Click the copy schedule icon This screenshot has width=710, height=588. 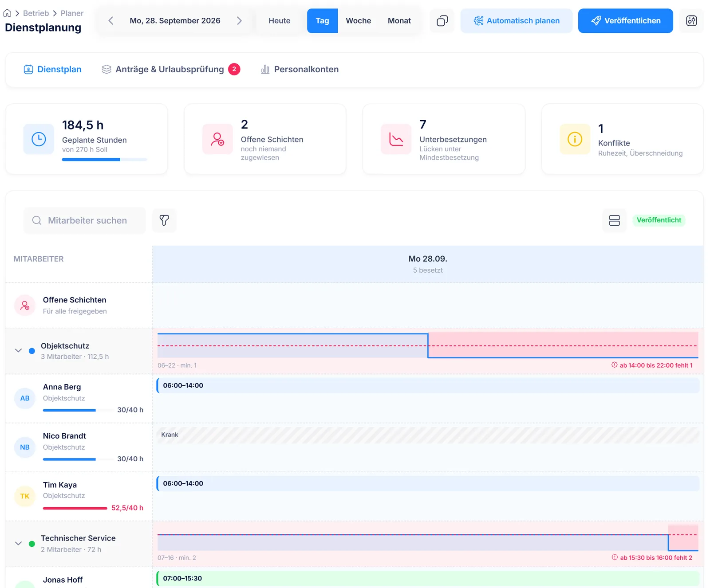[442, 21]
